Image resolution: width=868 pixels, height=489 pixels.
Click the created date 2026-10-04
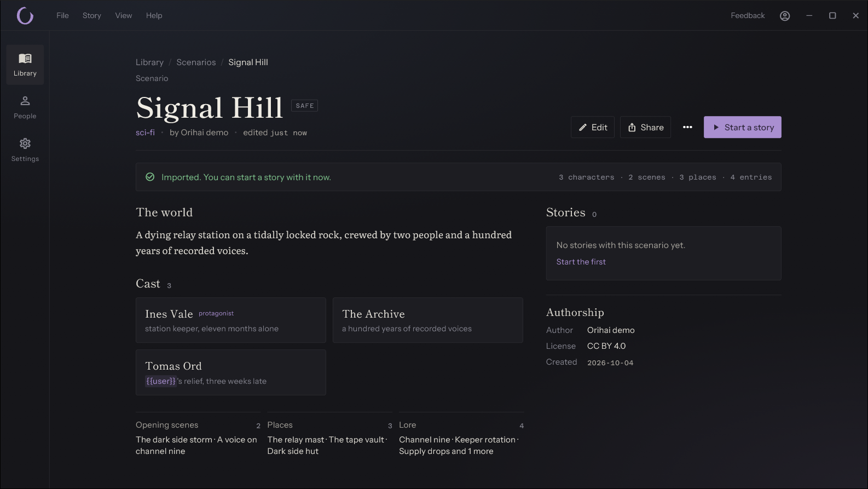coord(610,363)
